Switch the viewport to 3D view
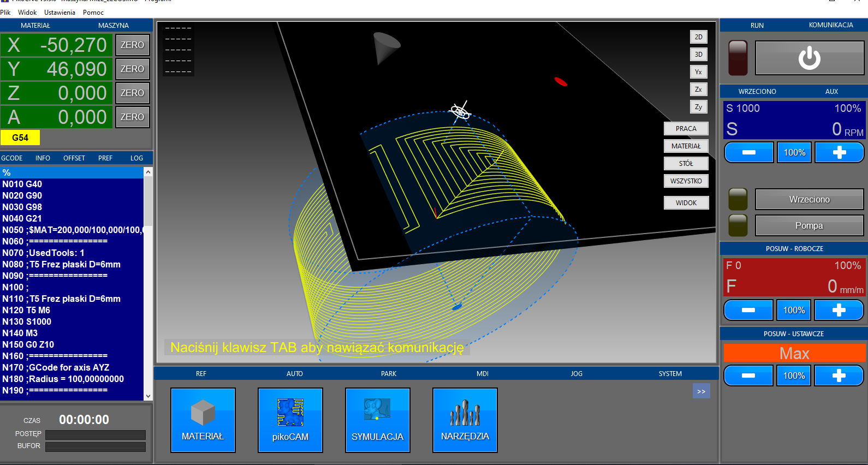Image resolution: width=868 pixels, height=465 pixels. click(x=699, y=55)
